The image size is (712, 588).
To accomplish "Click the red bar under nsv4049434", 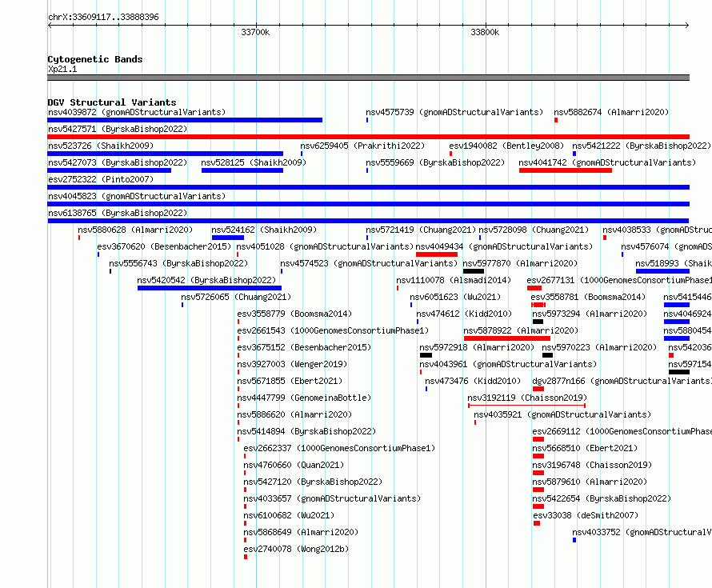I will (x=436, y=254).
